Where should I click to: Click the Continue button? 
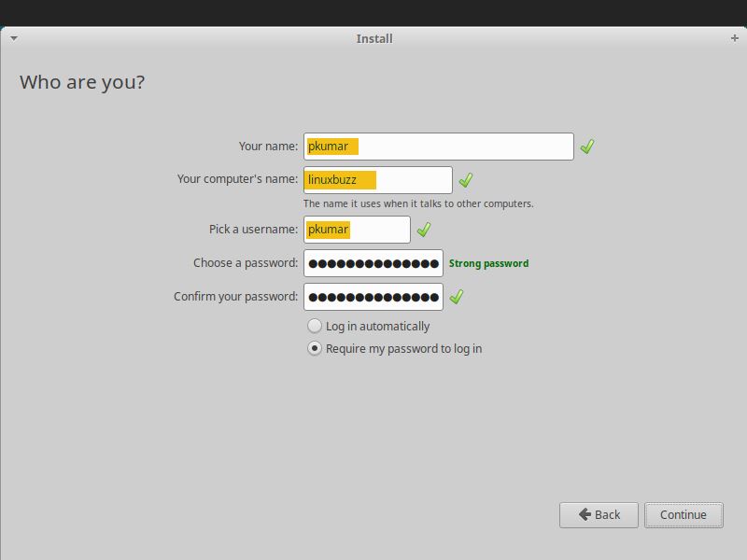(x=684, y=515)
